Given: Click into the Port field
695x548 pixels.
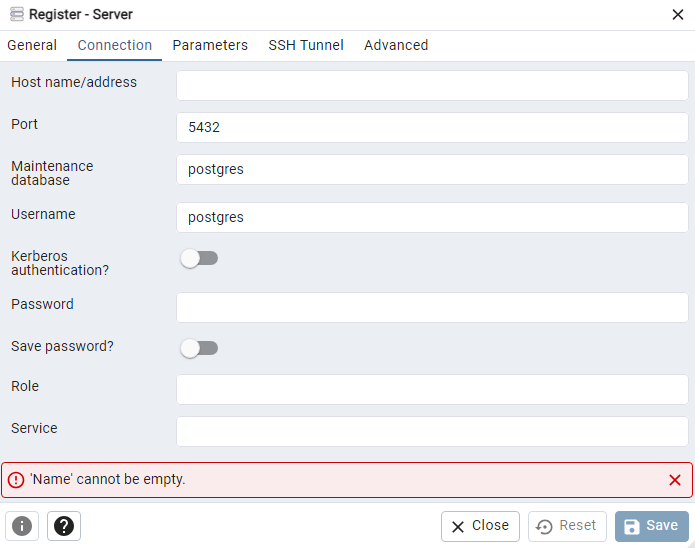Looking at the screenshot, I should coord(432,127).
